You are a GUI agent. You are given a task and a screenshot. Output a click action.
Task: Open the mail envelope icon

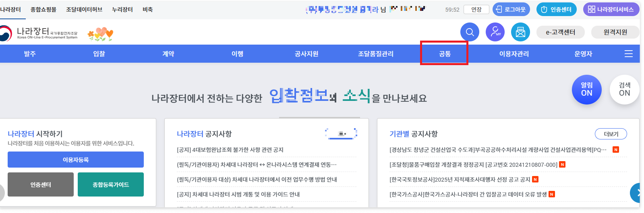(x=520, y=32)
